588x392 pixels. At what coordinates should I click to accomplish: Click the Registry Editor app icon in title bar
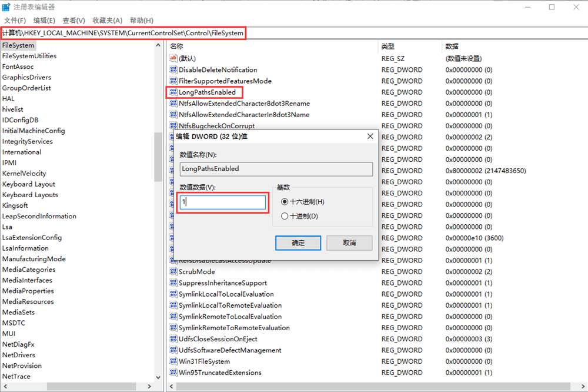(x=6, y=7)
